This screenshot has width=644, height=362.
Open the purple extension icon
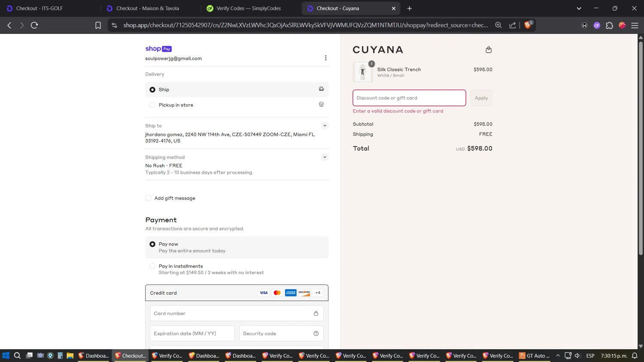point(597,25)
